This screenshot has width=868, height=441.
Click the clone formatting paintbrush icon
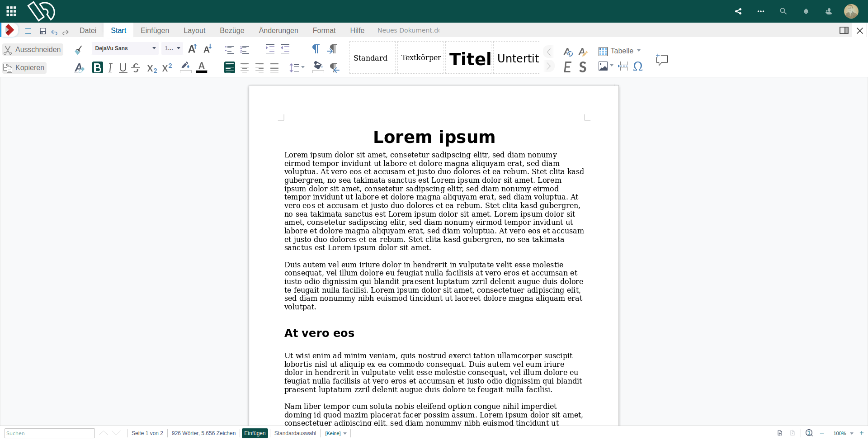[x=79, y=49]
